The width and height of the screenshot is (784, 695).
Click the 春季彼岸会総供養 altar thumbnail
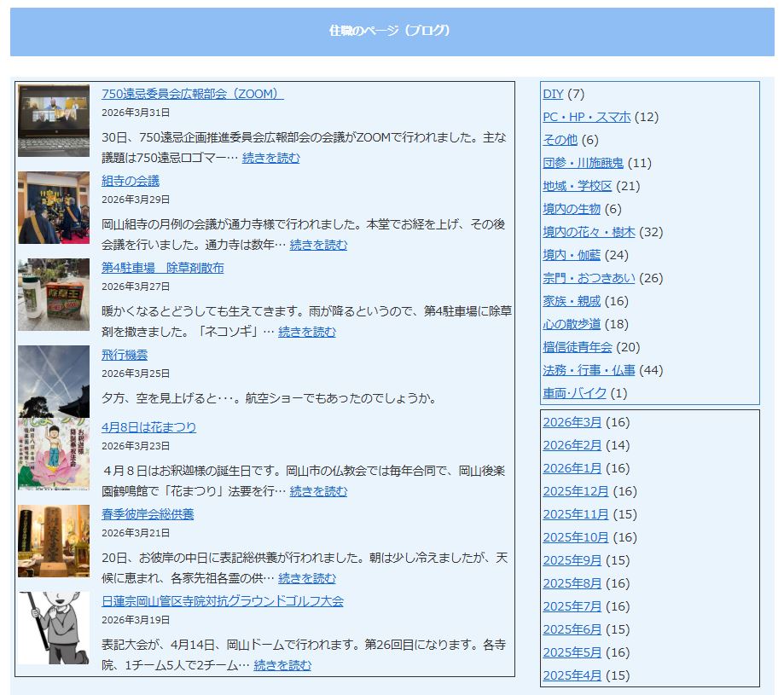click(53, 541)
